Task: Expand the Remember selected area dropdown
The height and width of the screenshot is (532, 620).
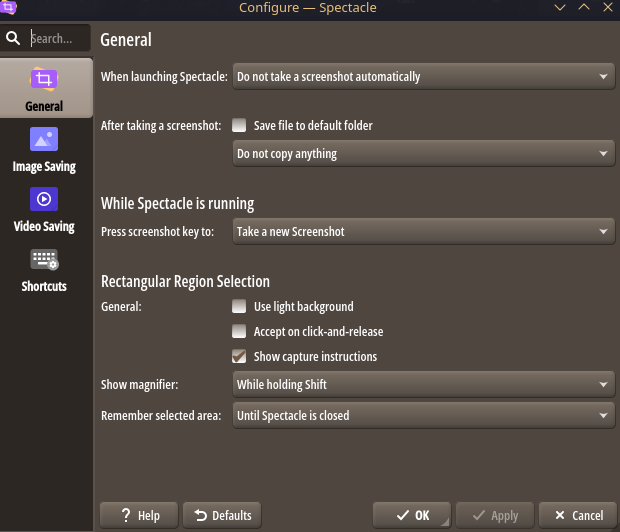Action: (423, 415)
